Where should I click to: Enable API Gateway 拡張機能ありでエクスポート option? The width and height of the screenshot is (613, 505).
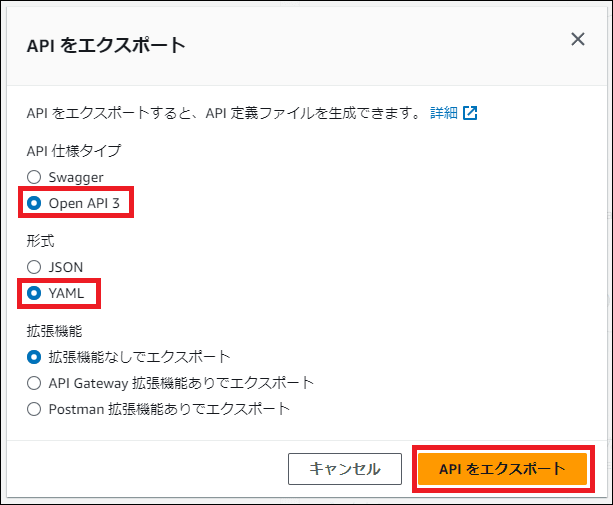(34, 382)
